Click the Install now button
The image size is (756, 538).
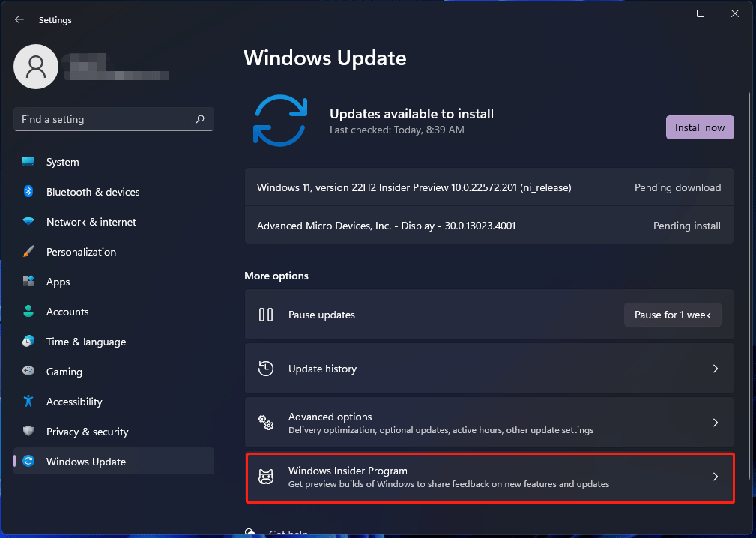click(699, 127)
